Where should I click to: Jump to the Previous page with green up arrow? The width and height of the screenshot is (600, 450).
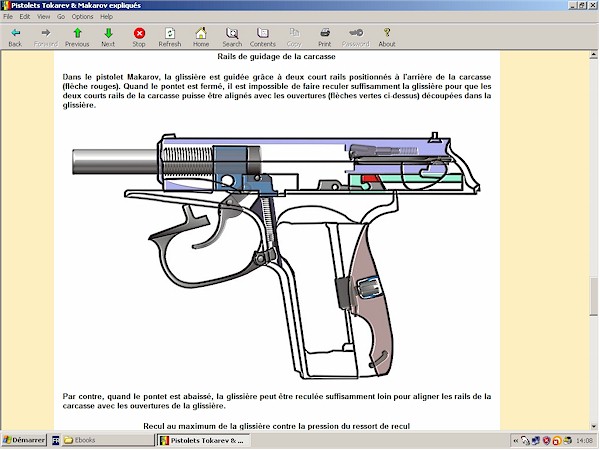pyautogui.click(x=77, y=37)
